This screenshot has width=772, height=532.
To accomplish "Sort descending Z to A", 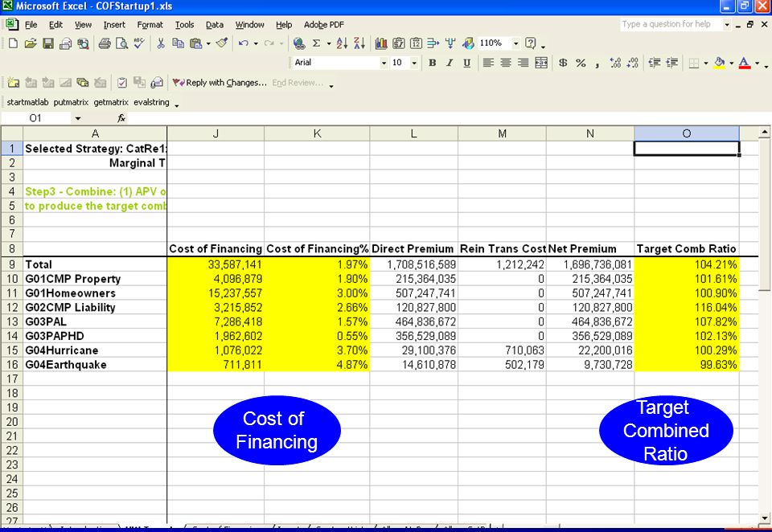I will 359,43.
